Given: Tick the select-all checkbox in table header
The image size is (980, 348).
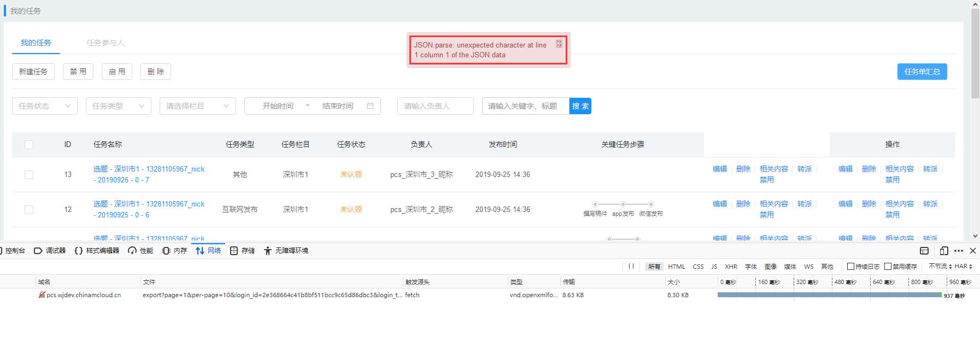Looking at the screenshot, I should point(29,145).
